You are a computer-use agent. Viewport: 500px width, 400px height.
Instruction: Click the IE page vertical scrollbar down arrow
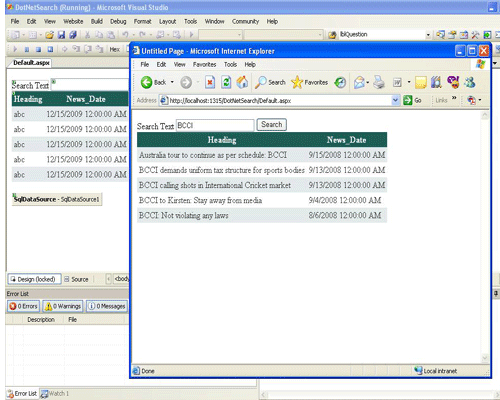coord(485,358)
